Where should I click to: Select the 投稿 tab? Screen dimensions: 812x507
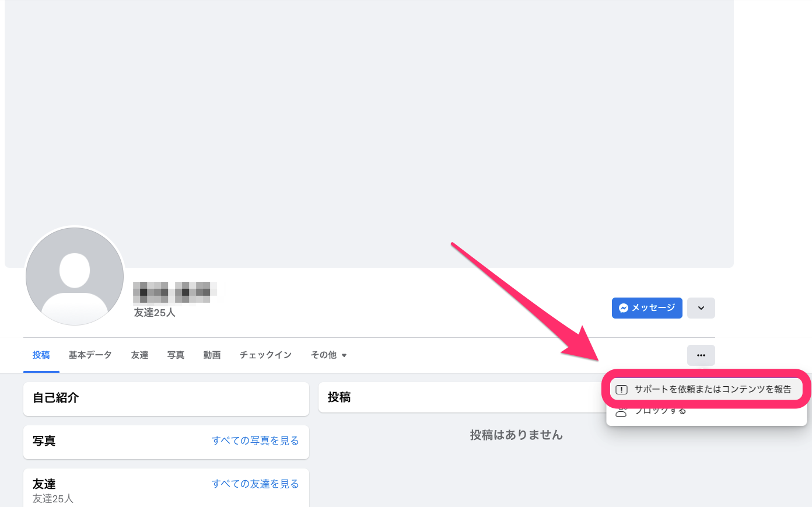click(41, 355)
